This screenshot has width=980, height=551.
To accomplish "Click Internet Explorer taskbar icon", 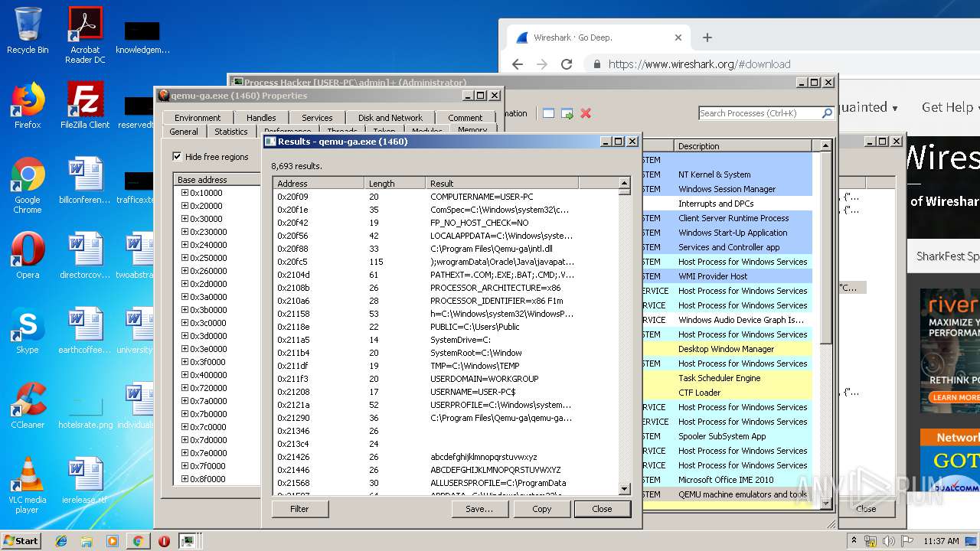I will click(61, 541).
